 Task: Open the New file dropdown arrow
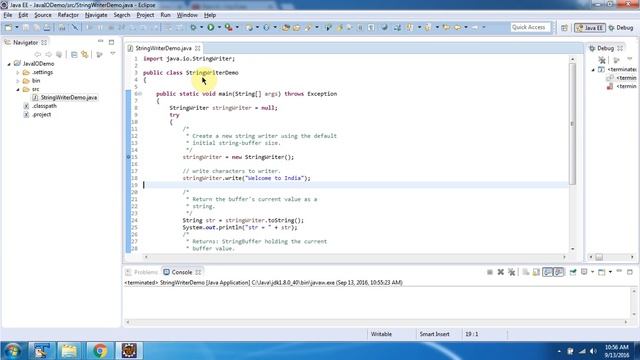point(17,27)
